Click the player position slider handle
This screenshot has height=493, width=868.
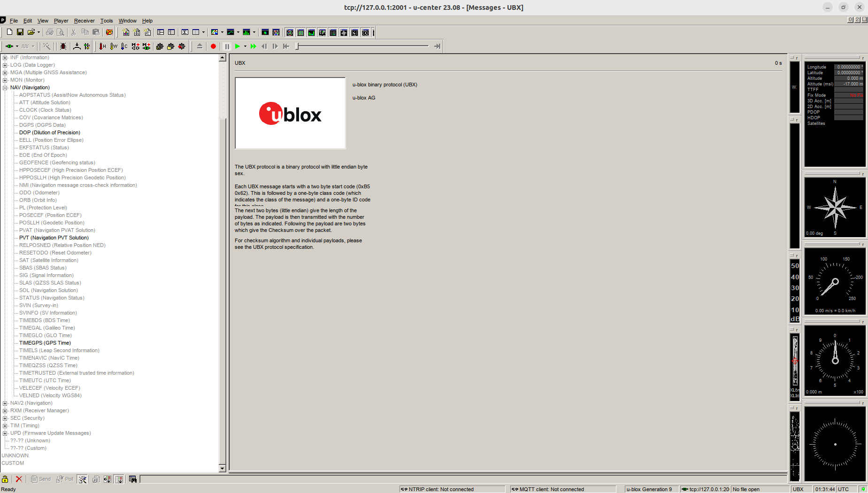(297, 46)
